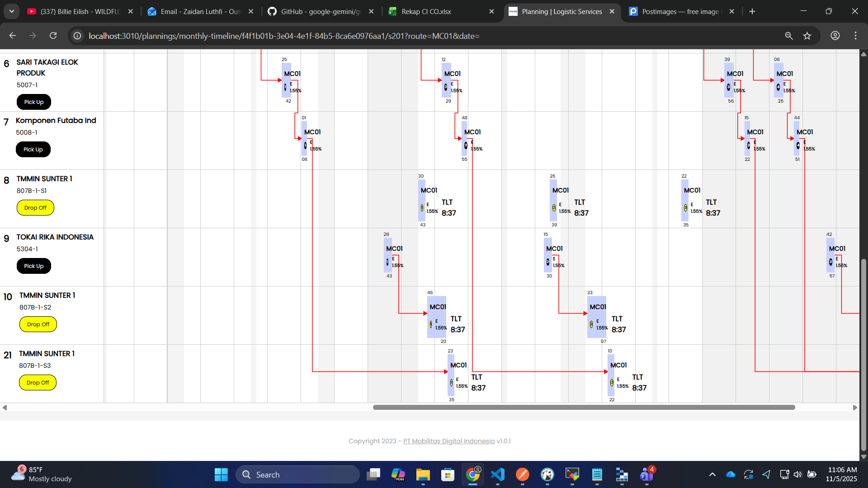Click Pick Up button for Sari Takagi Elok
Screen dimensions: 868x488
[34, 102]
